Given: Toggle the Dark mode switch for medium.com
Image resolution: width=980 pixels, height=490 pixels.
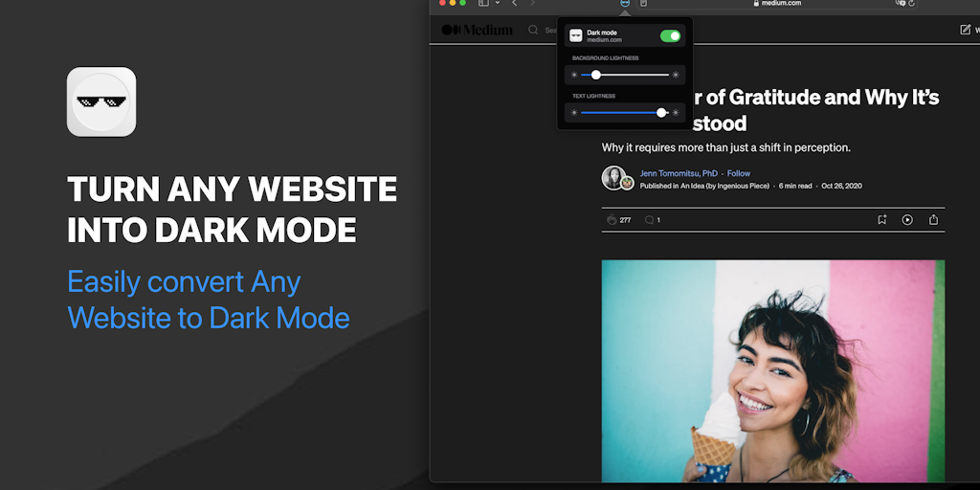Looking at the screenshot, I should tap(670, 36).
